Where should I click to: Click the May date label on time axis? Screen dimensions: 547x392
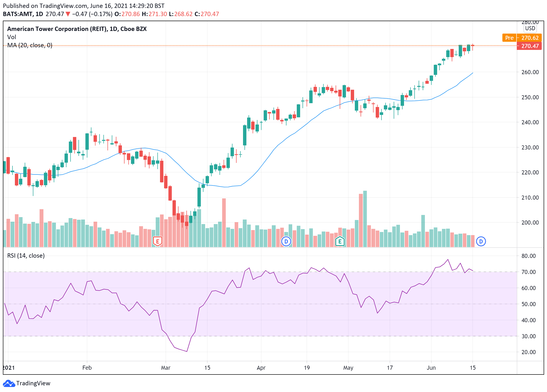[348, 368]
